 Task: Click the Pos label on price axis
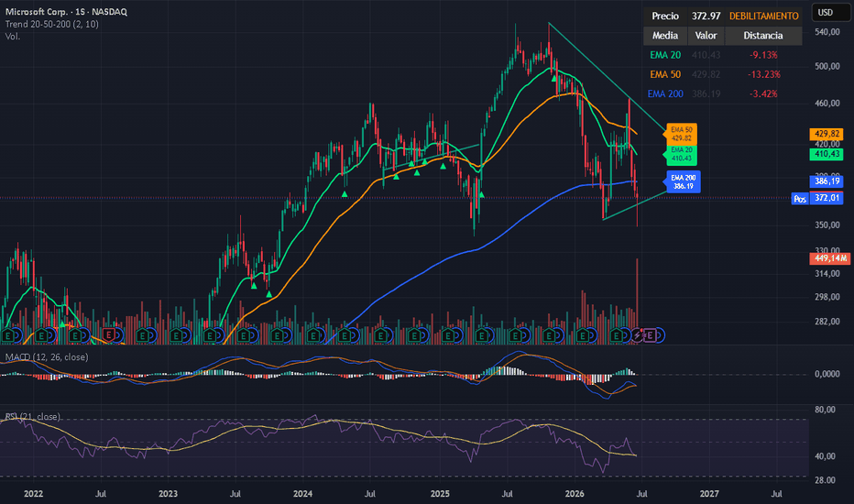pyautogui.click(x=800, y=199)
